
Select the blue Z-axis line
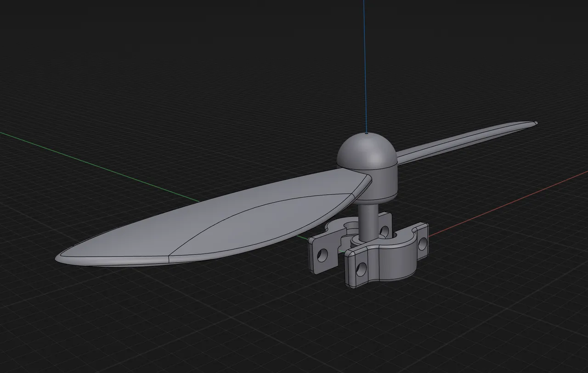pos(366,69)
